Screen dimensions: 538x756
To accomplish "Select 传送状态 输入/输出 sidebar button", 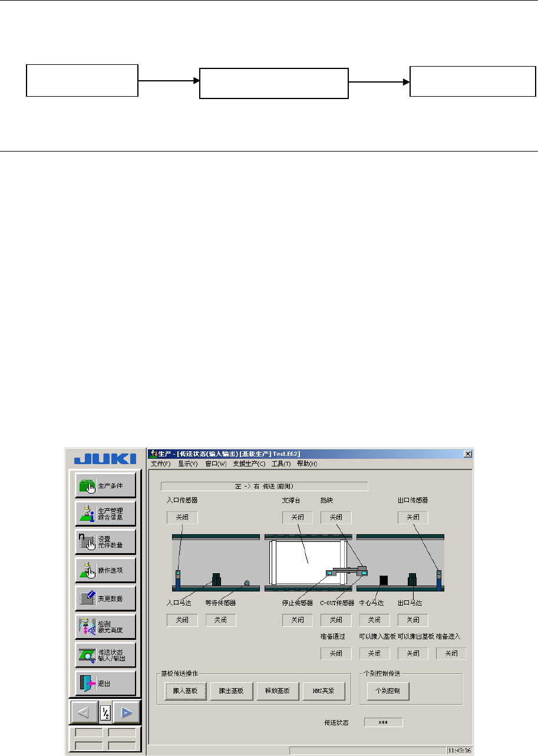I will coord(105,655).
